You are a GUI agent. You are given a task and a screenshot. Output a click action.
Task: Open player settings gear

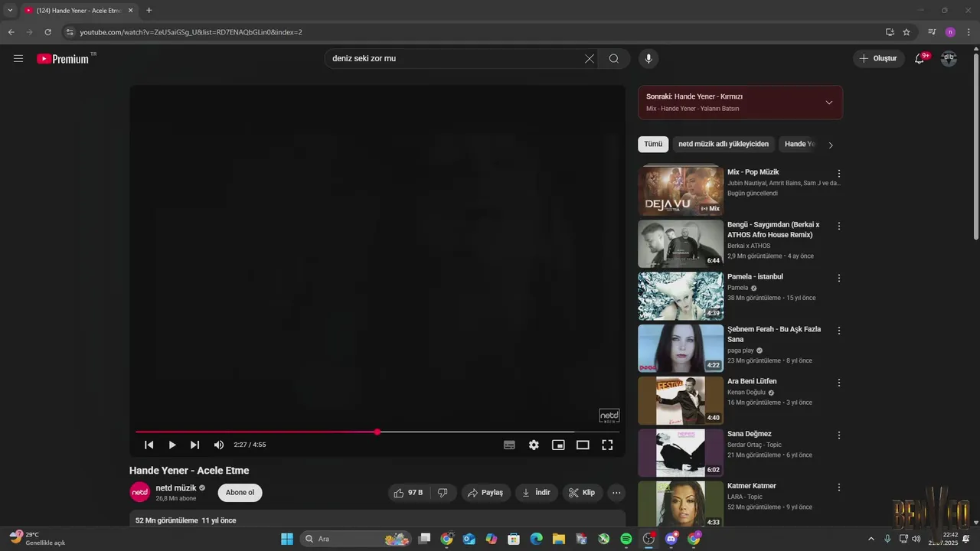tap(534, 445)
